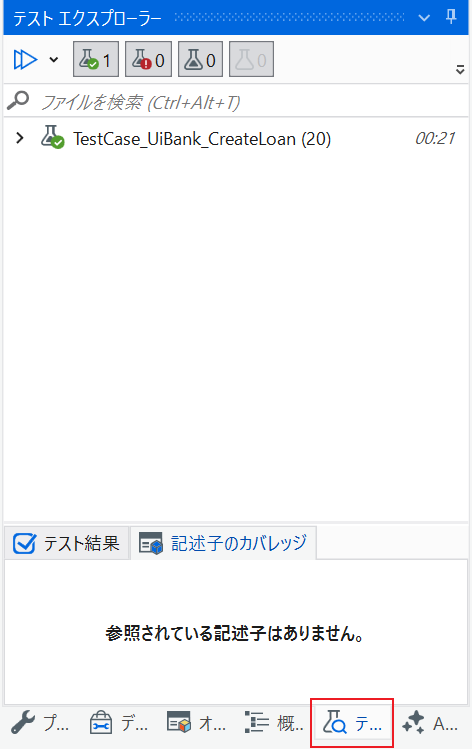
Task: Open the toolbox activities panel tab
Action: [x=118, y=722]
